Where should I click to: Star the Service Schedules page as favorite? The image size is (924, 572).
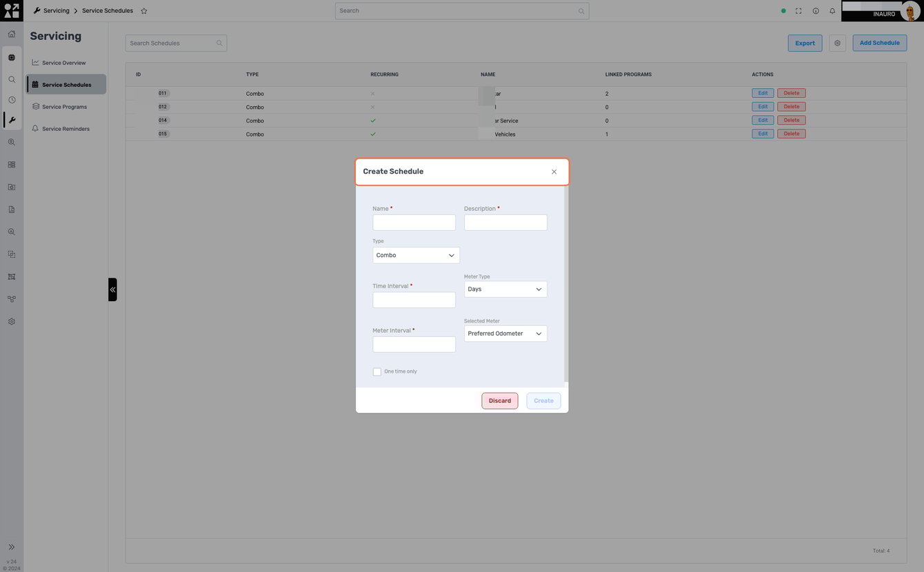pos(144,11)
